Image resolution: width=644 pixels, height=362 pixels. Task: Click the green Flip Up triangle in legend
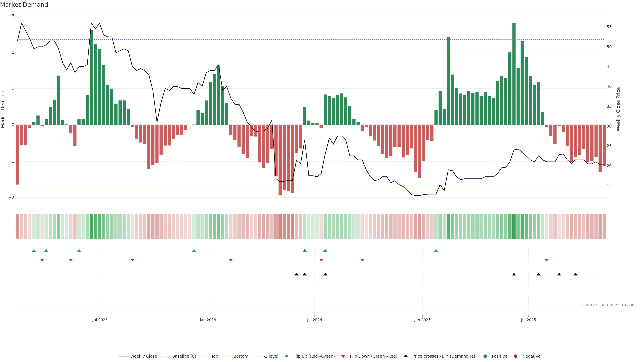point(287,356)
